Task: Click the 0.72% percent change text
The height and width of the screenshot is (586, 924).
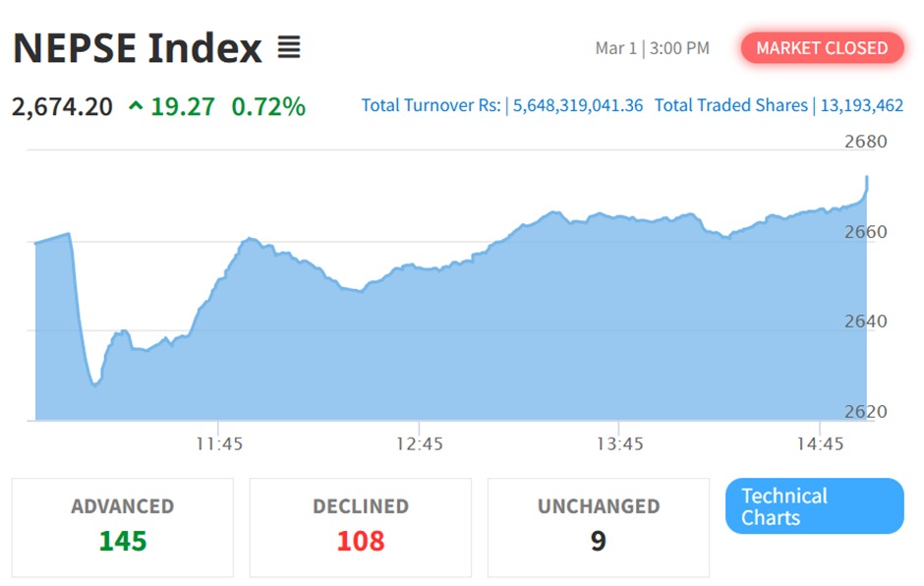Action: tap(268, 106)
